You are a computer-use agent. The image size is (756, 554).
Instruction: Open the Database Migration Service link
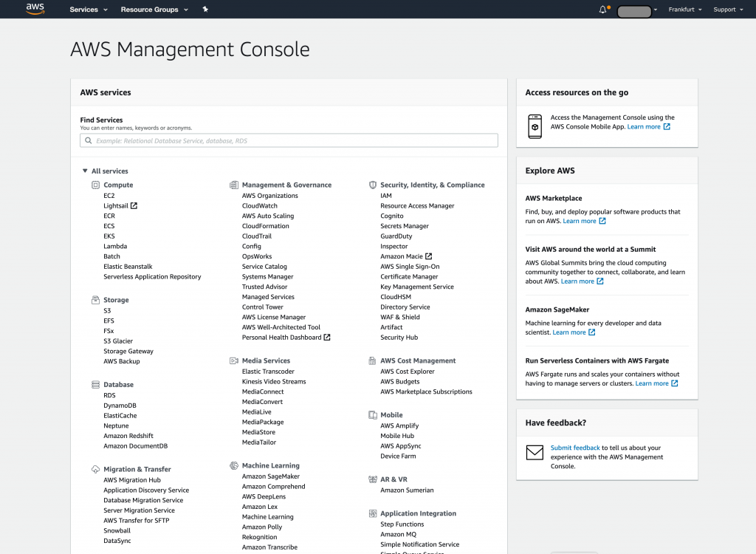(x=143, y=500)
